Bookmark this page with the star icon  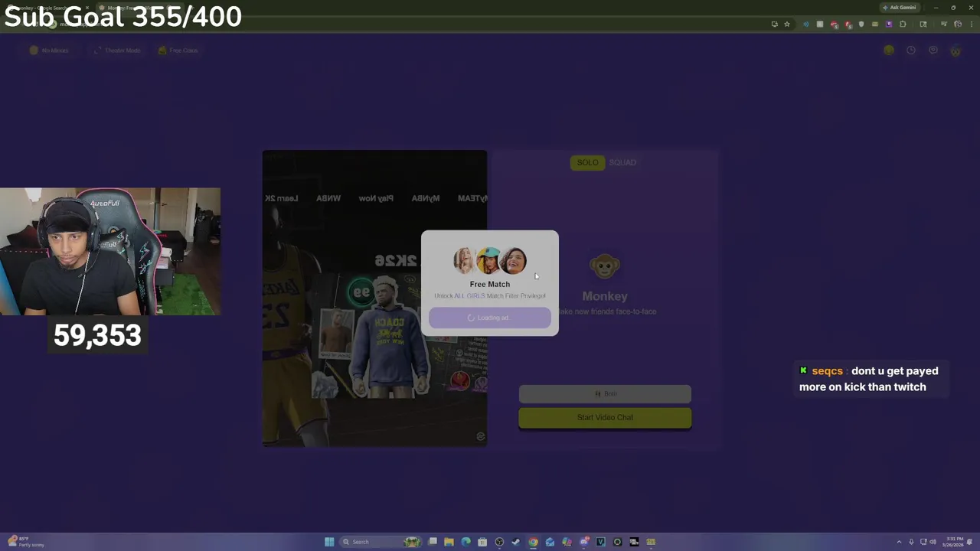(x=787, y=24)
